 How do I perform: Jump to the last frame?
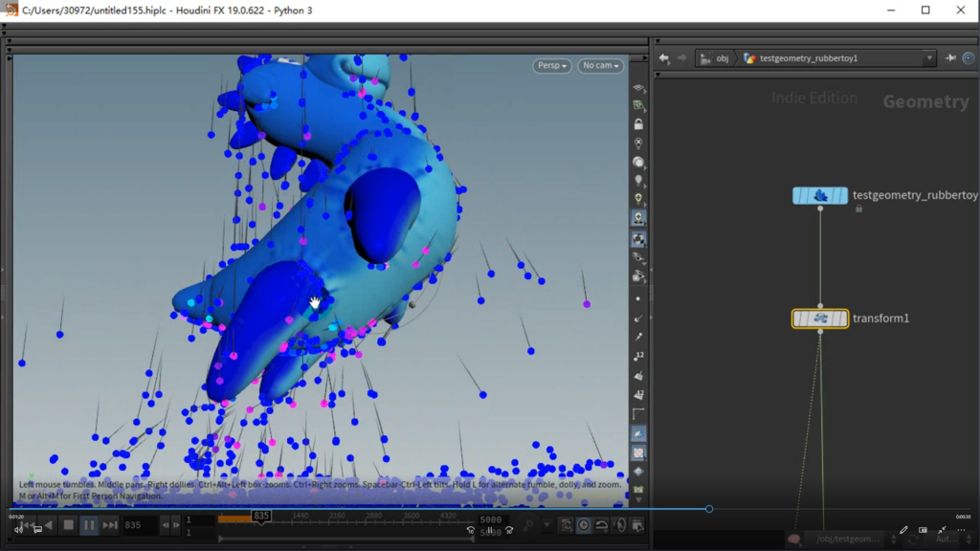click(110, 525)
